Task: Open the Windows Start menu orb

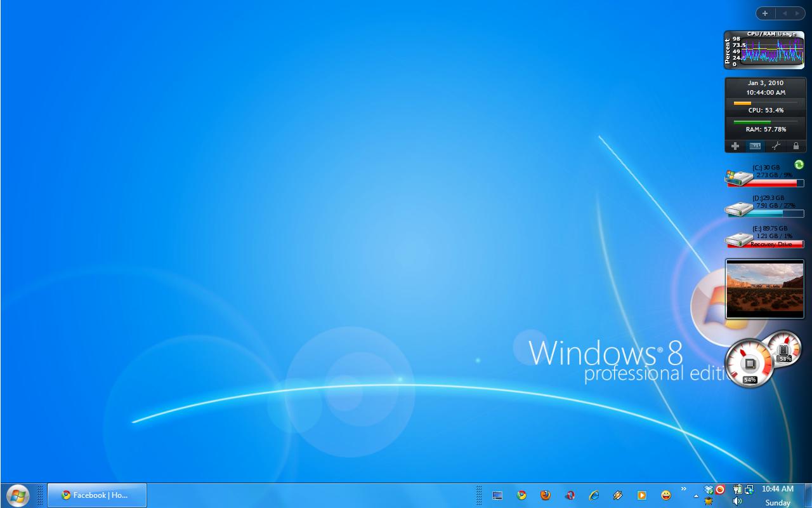Action: [17, 495]
